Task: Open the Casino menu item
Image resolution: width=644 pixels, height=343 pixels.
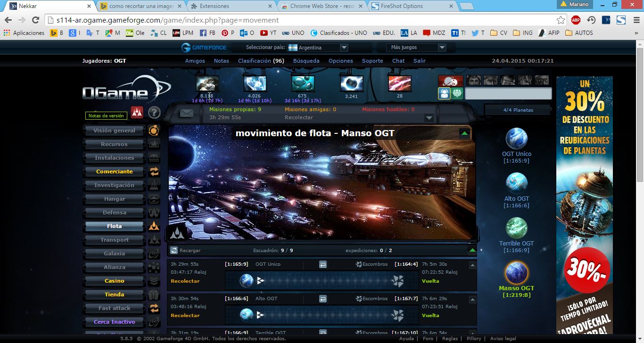Action: tap(115, 281)
